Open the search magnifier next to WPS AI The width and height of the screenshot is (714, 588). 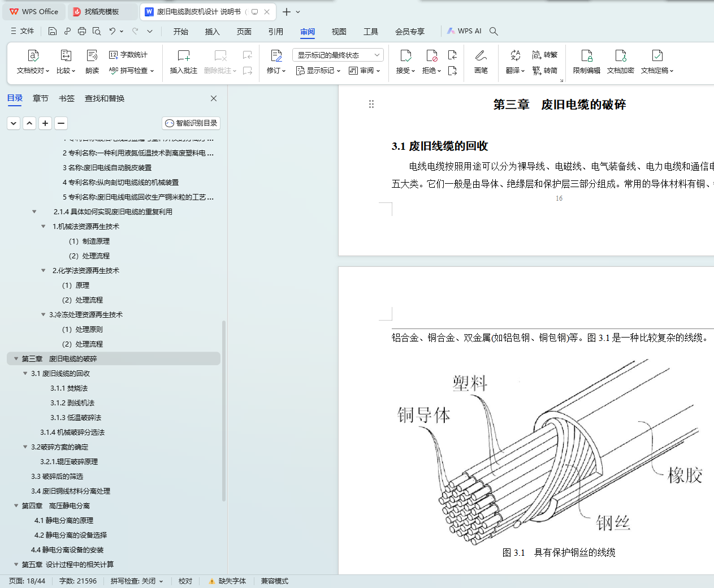[494, 31]
